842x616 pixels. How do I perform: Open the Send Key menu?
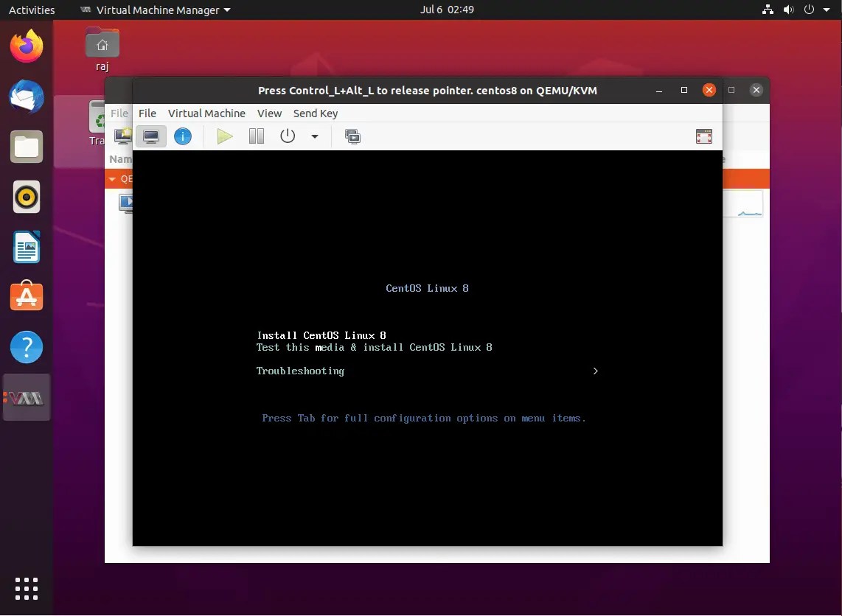click(x=315, y=113)
